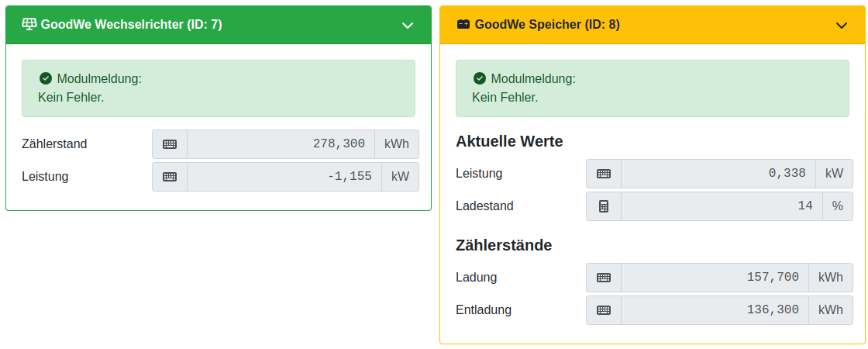The image size is (868, 349).
Task: Collapse the GoodWe Speicher card
Action: pyautogui.click(x=842, y=26)
